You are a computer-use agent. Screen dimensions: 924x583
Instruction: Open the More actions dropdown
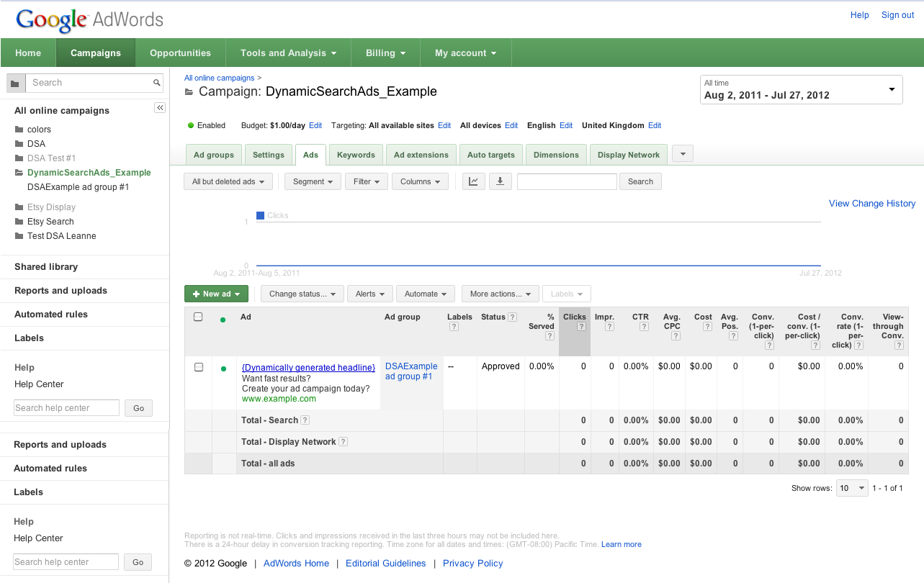coord(501,294)
